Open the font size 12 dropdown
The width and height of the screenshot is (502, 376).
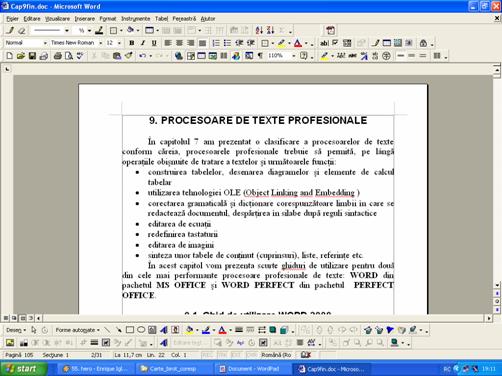(x=119, y=43)
